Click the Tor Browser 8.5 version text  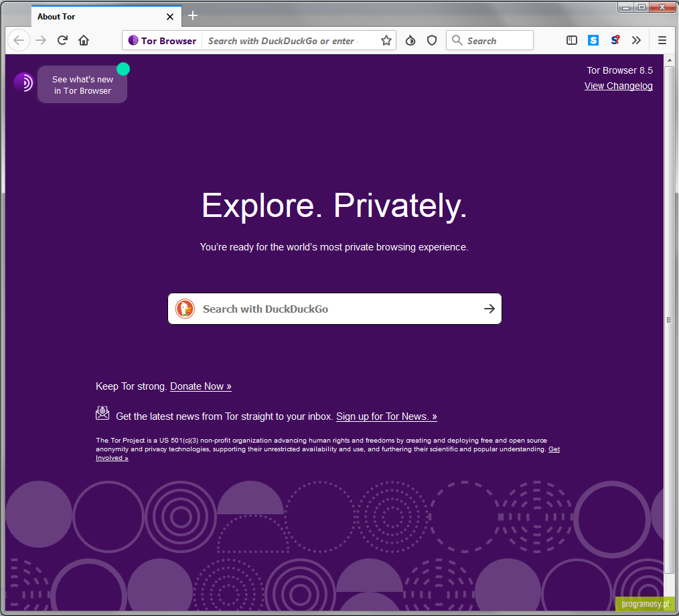pyautogui.click(x=619, y=70)
